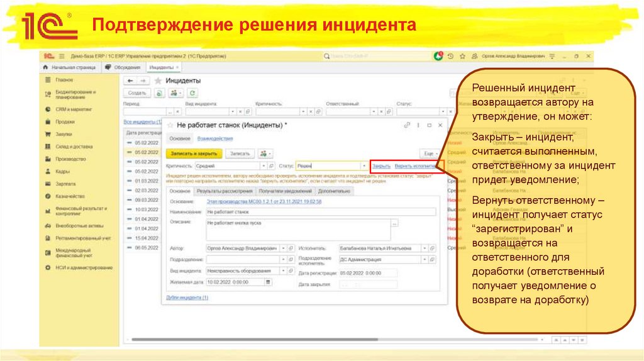Screen dimensions: 644x361
Task: Open calendar picker for Желаемая дата
Action: [x=268, y=282]
